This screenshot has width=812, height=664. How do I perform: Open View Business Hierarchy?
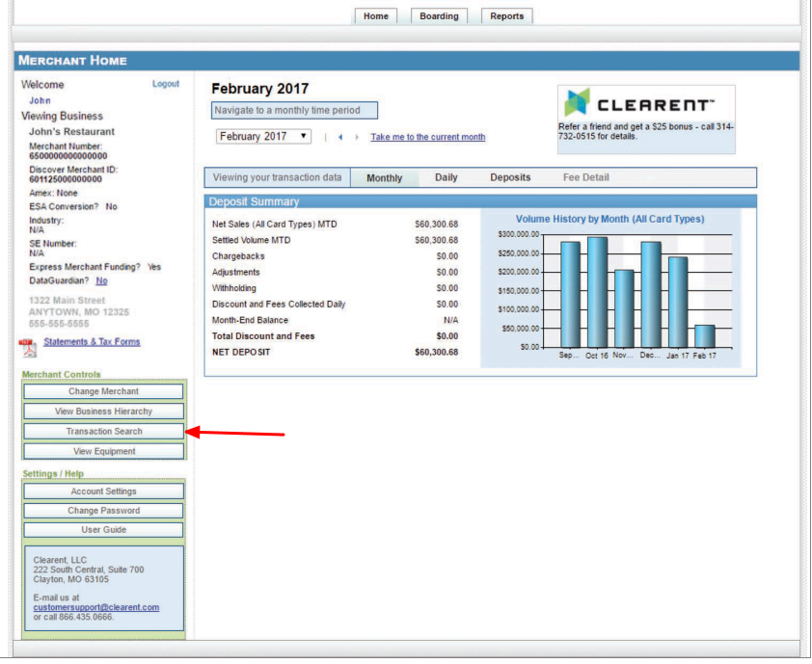click(x=103, y=412)
